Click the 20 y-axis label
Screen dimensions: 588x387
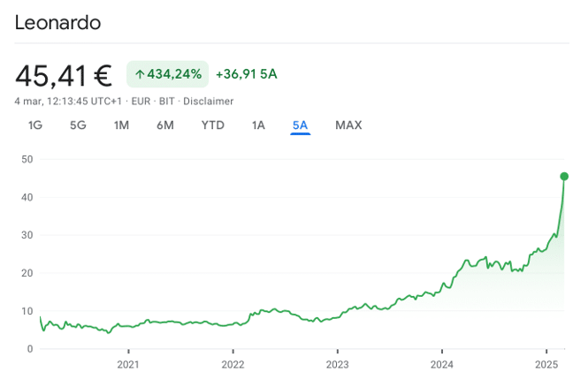pyautogui.click(x=27, y=273)
